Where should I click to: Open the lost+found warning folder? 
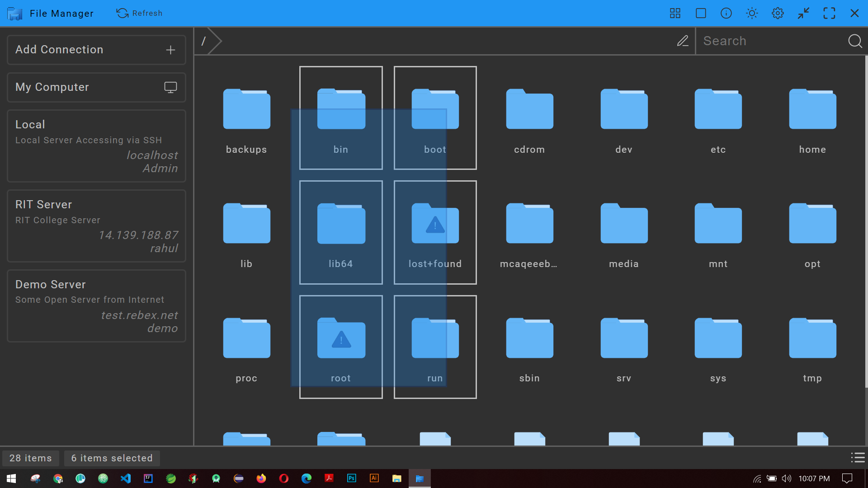[x=434, y=233]
